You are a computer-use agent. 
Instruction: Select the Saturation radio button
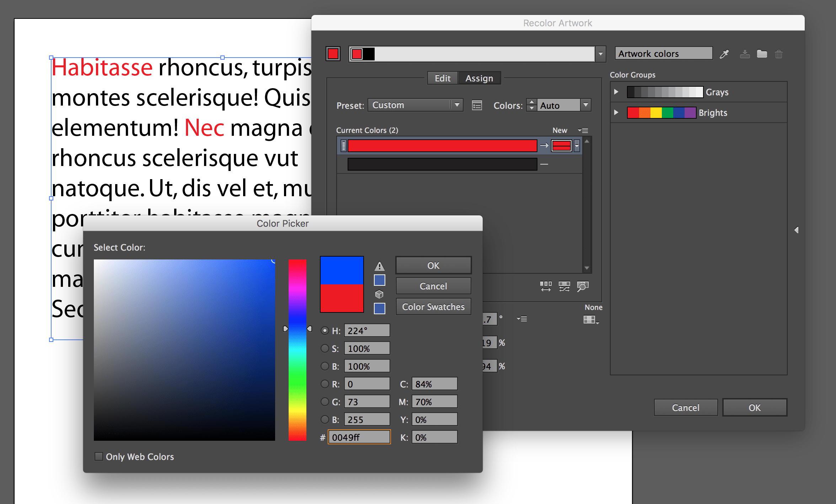pos(325,348)
